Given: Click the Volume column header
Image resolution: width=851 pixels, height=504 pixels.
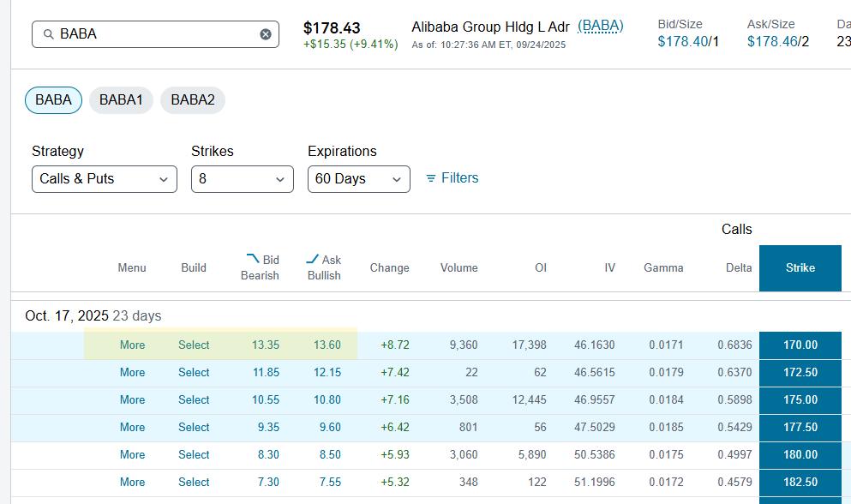Looking at the screenshot, I should (x=458, y=267).
